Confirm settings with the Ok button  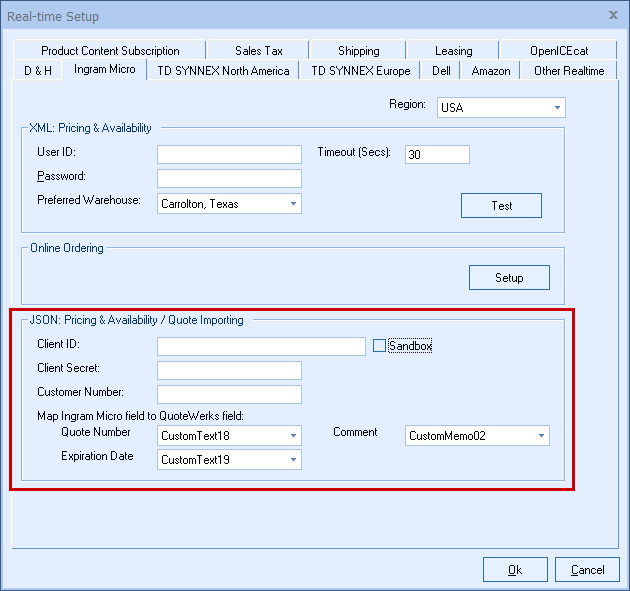[515, 569]
